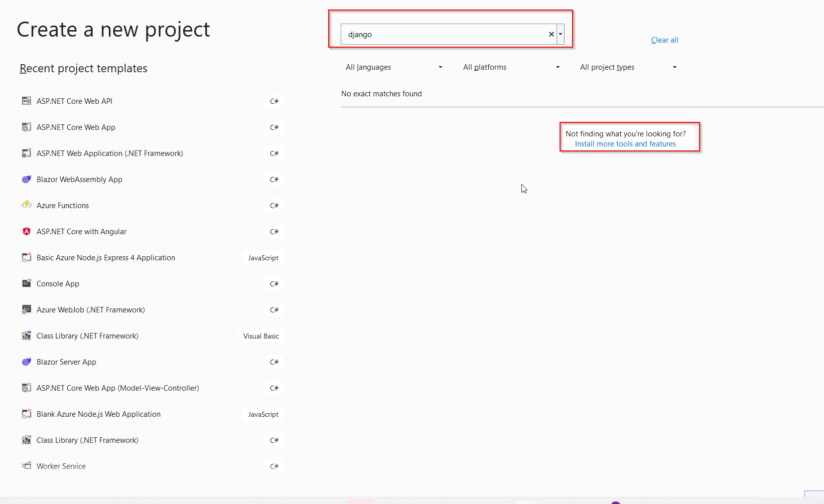Select the C# Class Library template icon
The width and height of the screenshot is (824, 504).
point(27,440)
